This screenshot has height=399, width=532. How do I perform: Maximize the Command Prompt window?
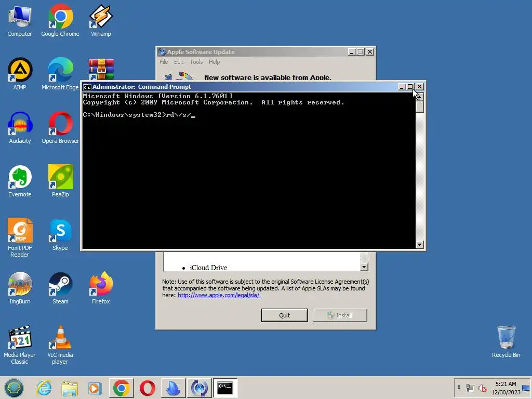[410, 87]
